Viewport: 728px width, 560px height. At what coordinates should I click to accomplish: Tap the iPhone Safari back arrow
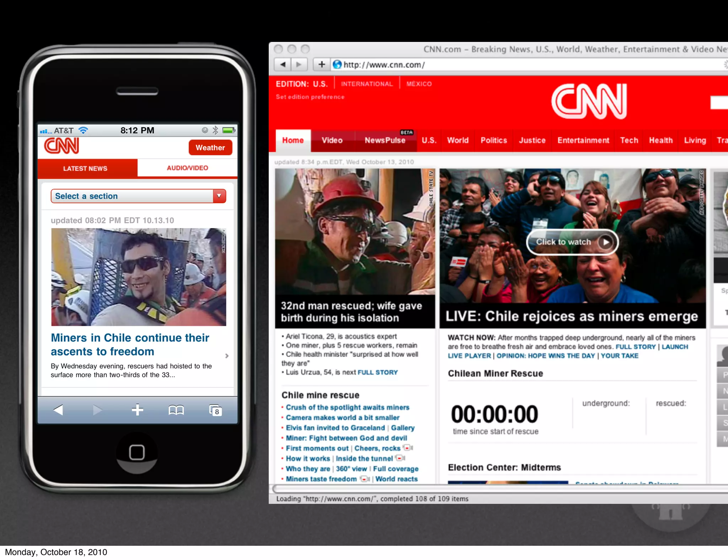(x=58, y=410)
